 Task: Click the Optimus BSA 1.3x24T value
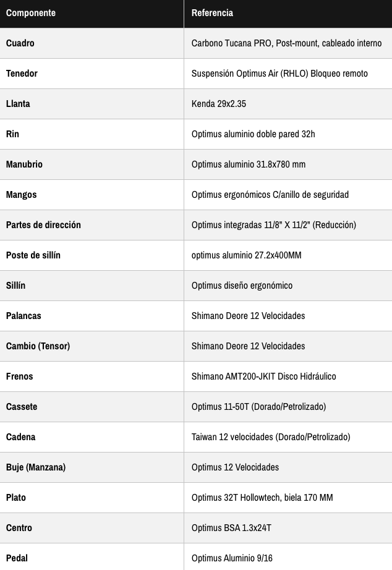231,528
